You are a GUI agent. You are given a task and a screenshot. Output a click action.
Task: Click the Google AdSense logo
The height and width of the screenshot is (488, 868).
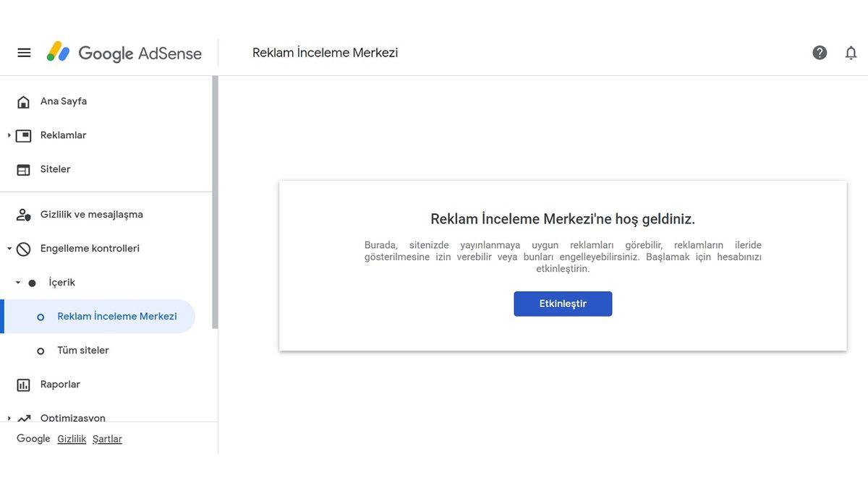pos(123,51)
